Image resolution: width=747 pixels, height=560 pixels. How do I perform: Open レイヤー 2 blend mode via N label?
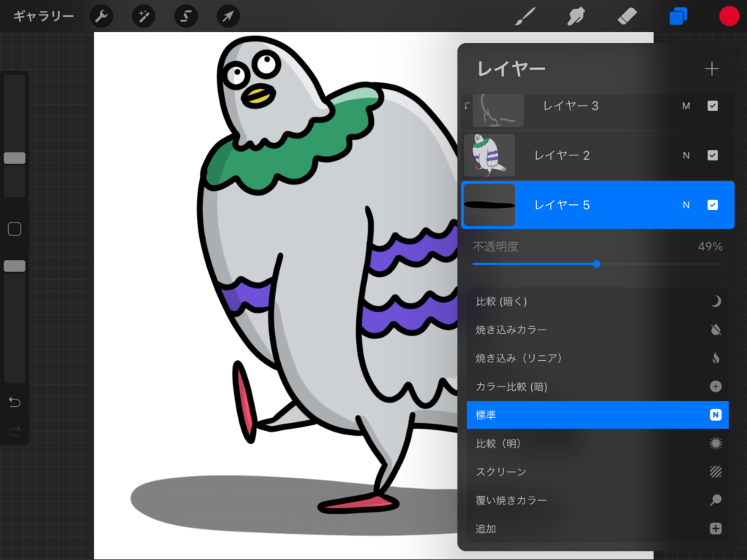[686, 155]
